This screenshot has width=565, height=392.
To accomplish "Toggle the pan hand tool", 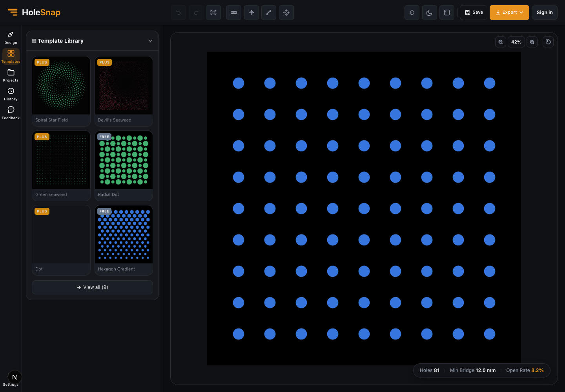I will pyautogui.click(x=548, y=42).
